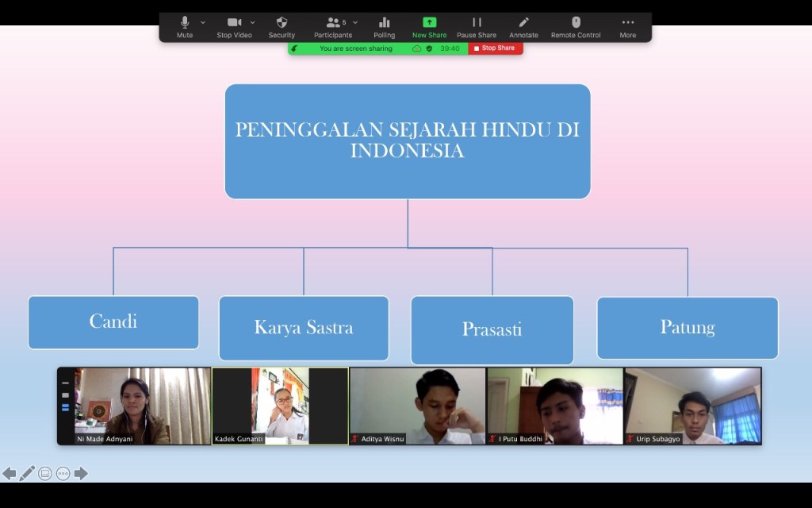Open the Annotate pencil tool
812x508 pixels.
[523, 26]
